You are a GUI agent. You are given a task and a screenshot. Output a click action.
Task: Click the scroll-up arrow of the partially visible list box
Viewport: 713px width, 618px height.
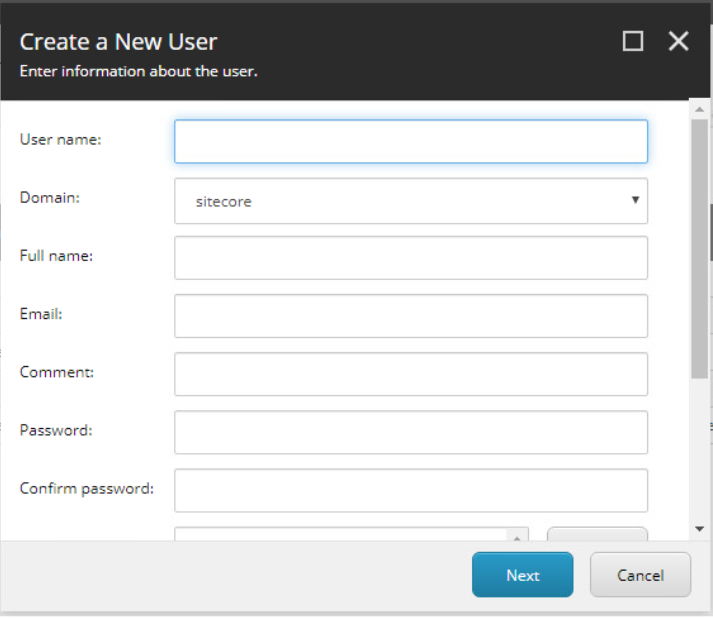[x=518, y=537]
